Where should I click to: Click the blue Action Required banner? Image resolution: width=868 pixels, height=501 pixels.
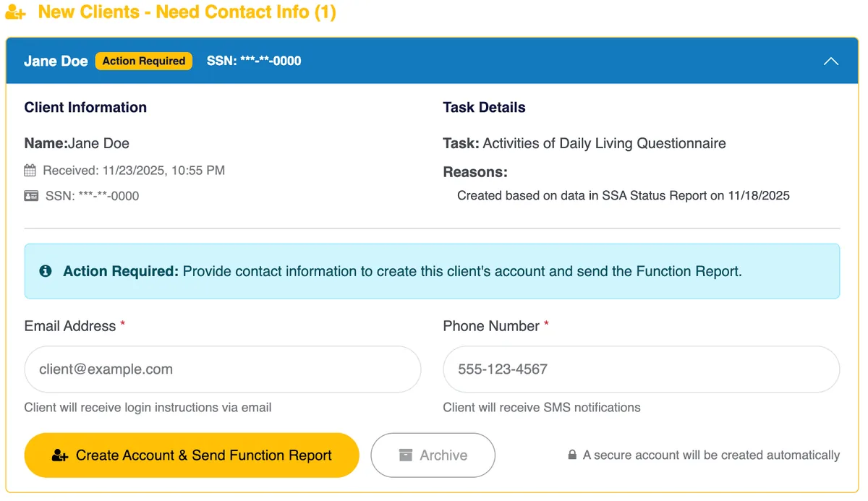click(432, 271)
